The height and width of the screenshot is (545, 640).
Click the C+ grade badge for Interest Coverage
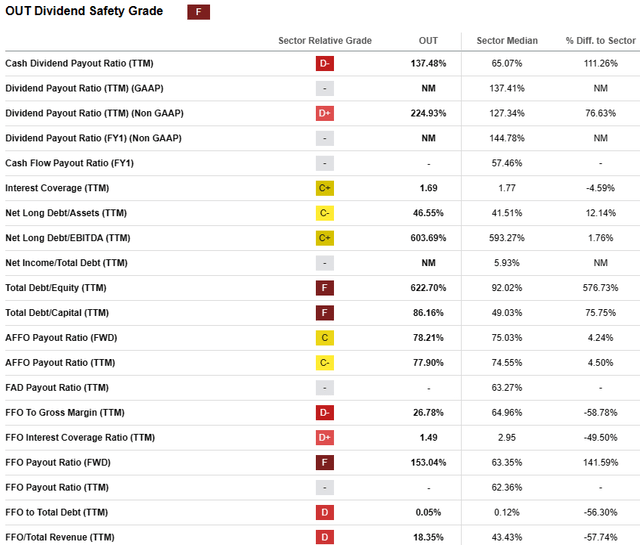coord(324,188)
